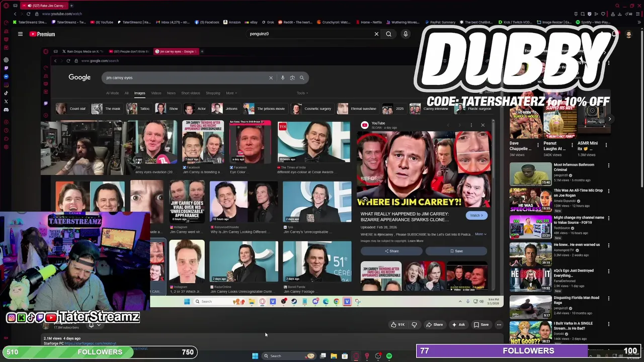Save the video to a playlist

pyautogui.click(x=481, y=325)
